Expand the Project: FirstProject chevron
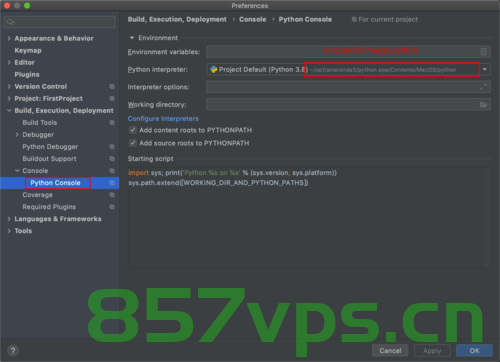 point(9,98)
